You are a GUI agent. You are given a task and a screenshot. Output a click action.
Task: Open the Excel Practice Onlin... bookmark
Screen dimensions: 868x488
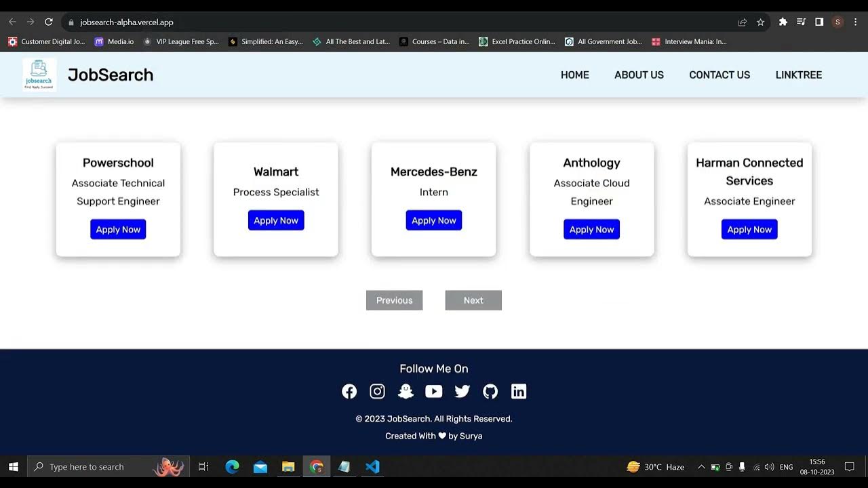[517, 41]
